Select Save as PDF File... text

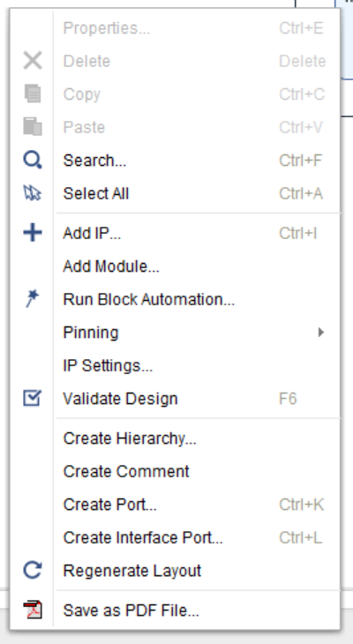pyautogui.click(x=131, y=610)
